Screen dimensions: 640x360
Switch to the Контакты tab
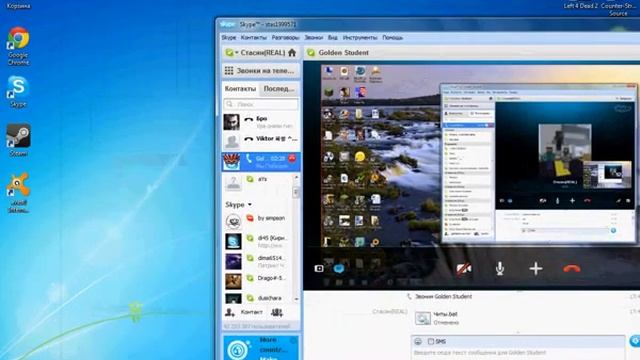pos(240,89)
